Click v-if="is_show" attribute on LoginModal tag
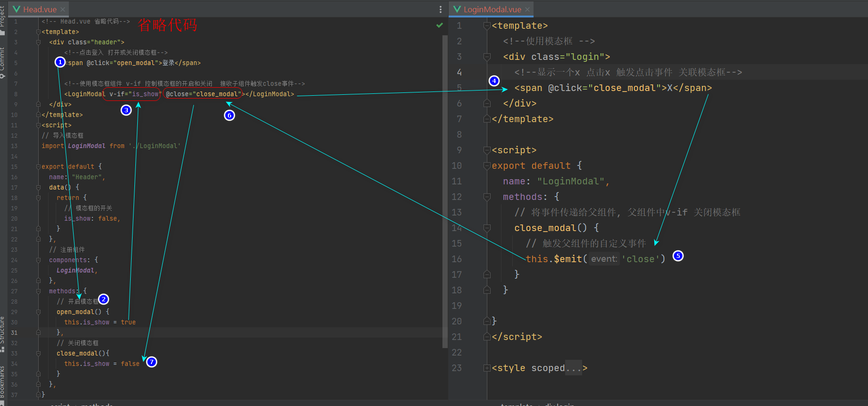 pos(135,94)
